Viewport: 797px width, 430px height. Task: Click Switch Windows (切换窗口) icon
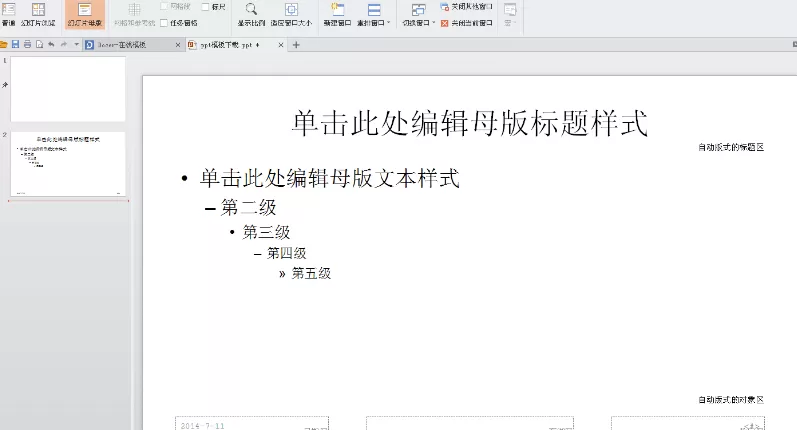pos(418,10)
